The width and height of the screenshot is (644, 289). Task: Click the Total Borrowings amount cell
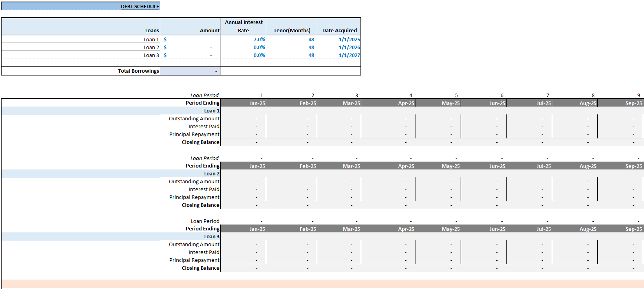(190, 71)
